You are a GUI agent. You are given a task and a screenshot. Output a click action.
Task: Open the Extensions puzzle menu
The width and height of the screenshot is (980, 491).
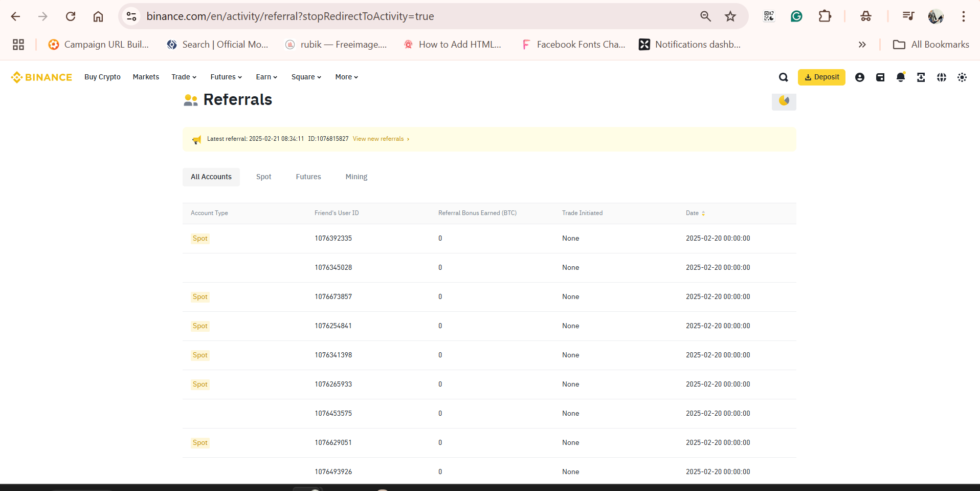(825, 16)
